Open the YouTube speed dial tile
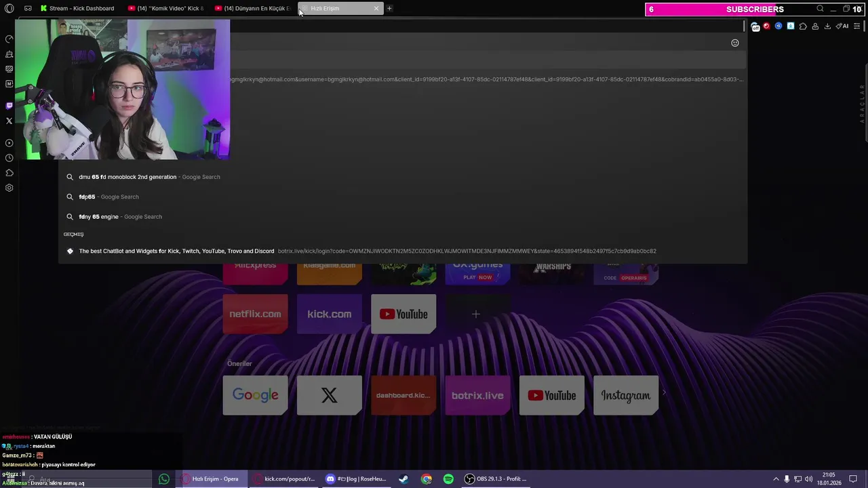 click(x=403, y=314)
